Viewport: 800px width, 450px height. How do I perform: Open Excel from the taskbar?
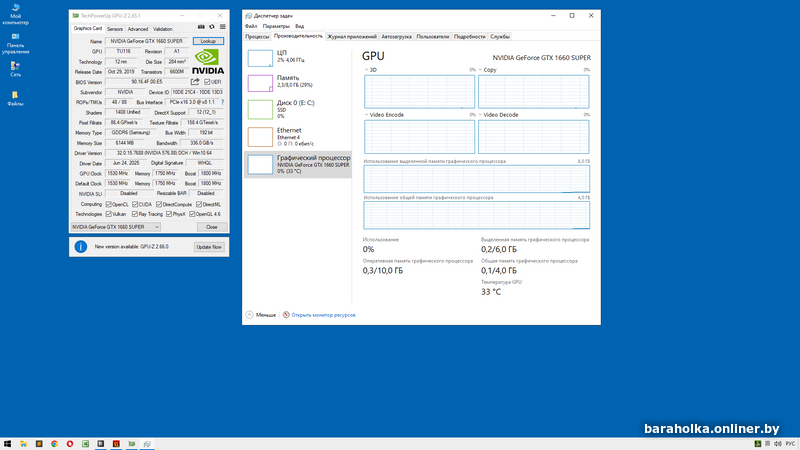coord(85,444)
